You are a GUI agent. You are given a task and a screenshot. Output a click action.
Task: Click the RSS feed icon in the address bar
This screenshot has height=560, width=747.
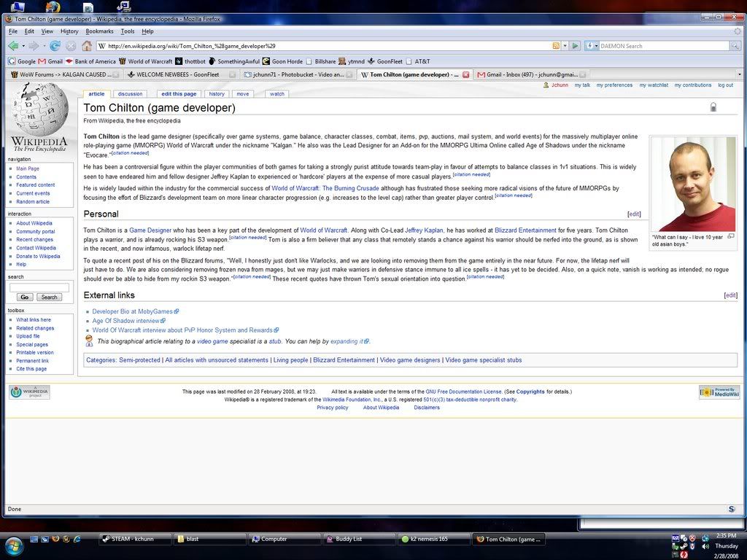[556, 46]
